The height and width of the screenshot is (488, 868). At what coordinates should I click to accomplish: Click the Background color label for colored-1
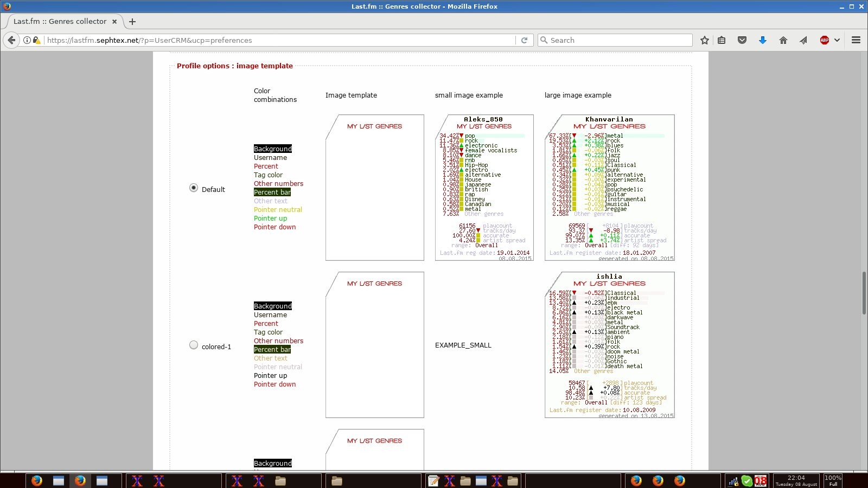coord(273,306)
